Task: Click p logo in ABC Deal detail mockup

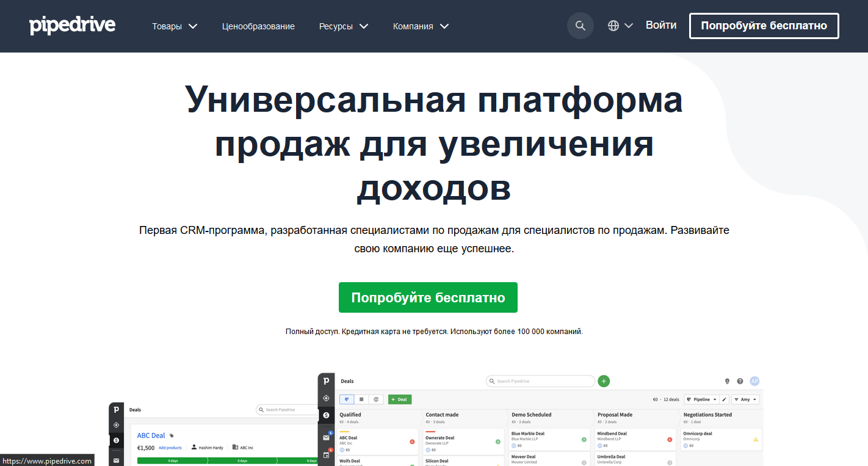Action: click(116, 410)
